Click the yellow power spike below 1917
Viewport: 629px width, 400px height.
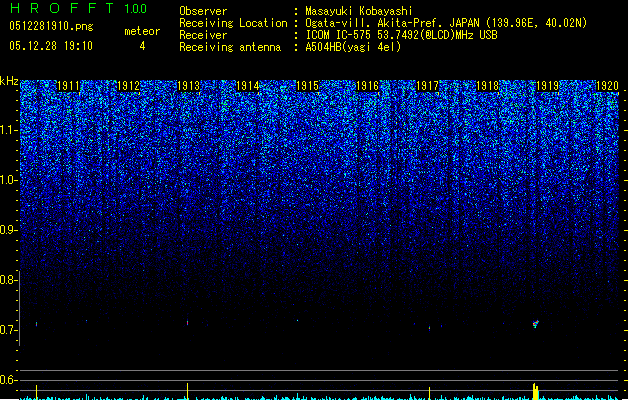pyautogui.click(x=429, y=393)
